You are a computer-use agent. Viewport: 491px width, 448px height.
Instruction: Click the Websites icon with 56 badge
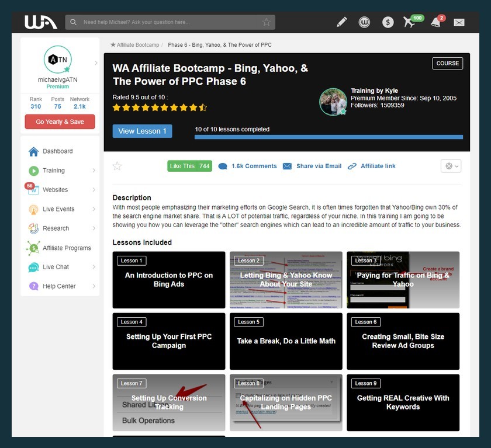click(32, 189)
